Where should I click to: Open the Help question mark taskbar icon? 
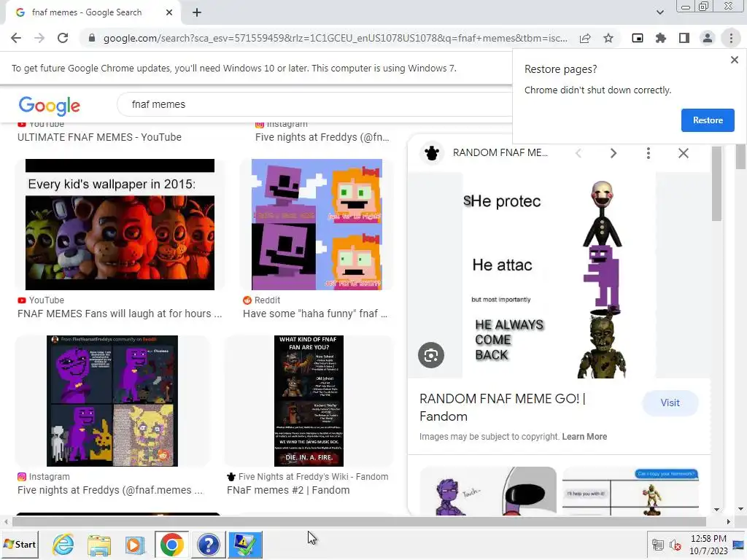tap(208, 544)
